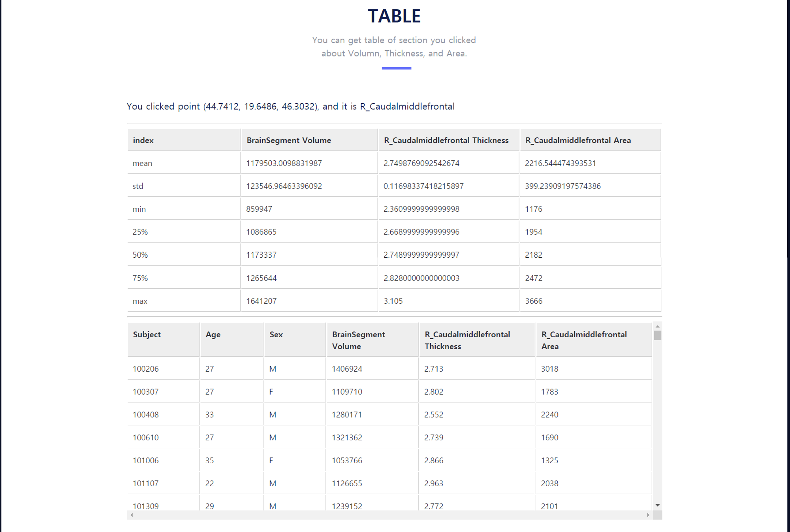This screenshot has width=790, height=532.
Task: Click the clicked point coordinates text
Action: pos(290,106)
